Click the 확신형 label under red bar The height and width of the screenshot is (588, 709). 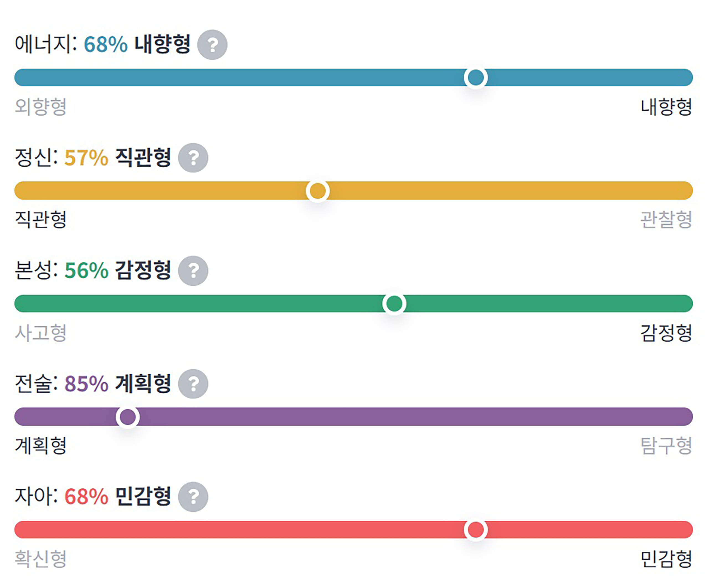point(41,559)
